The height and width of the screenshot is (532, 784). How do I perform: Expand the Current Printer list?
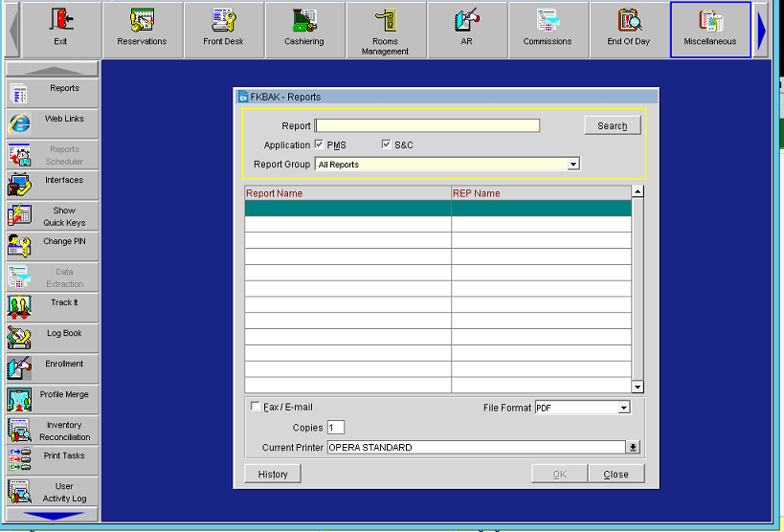(x=633, y=448)
